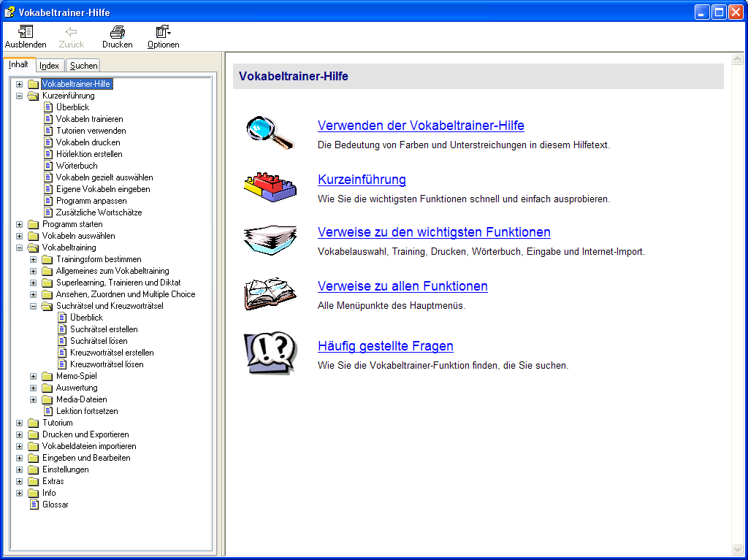This screenshot has width=748, height=560.
Task: Expand the Drucken und Exportieren node
Action: coord(19,434)
